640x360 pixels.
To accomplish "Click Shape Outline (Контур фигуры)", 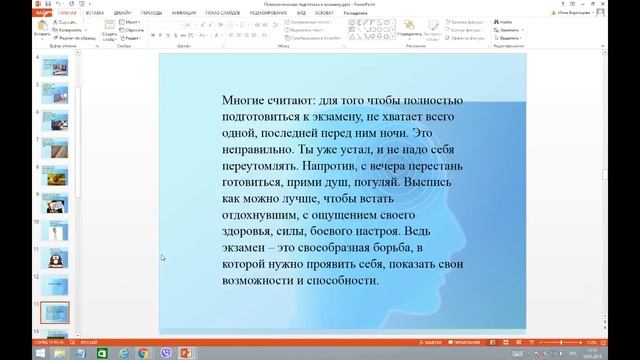I will tap(464, 30).
